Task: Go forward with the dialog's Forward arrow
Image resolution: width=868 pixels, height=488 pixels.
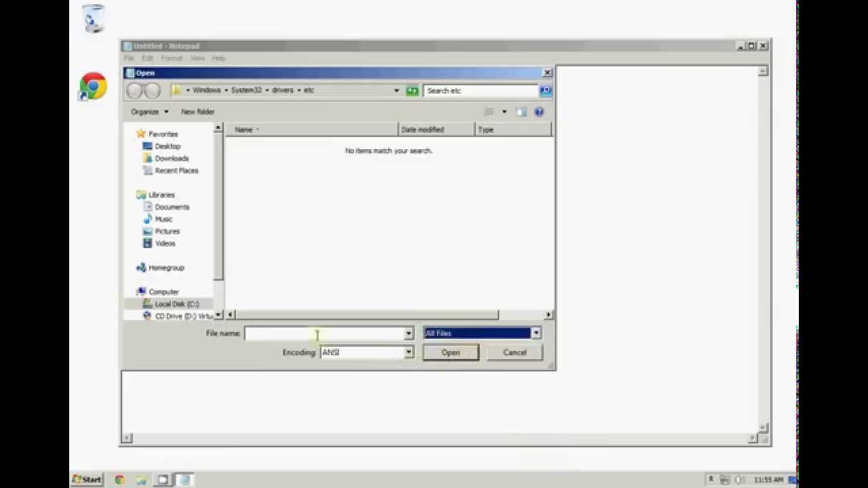Action: (152, 91)
